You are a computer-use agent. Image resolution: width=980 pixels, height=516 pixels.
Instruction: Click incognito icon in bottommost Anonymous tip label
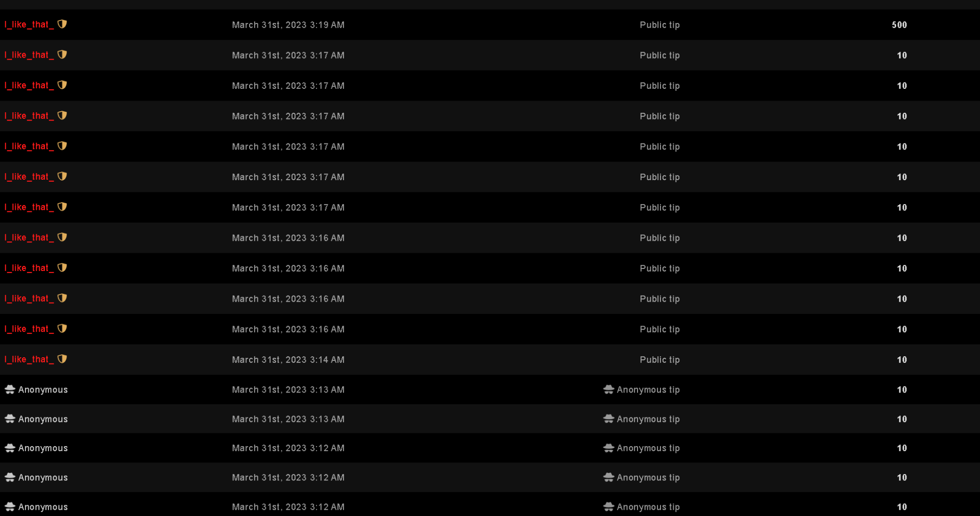608,507
